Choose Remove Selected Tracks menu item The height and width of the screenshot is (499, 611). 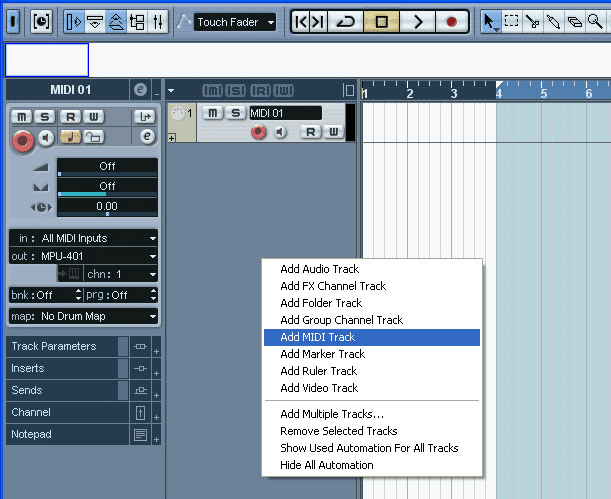pyautogui.click(x=372, y=431)
